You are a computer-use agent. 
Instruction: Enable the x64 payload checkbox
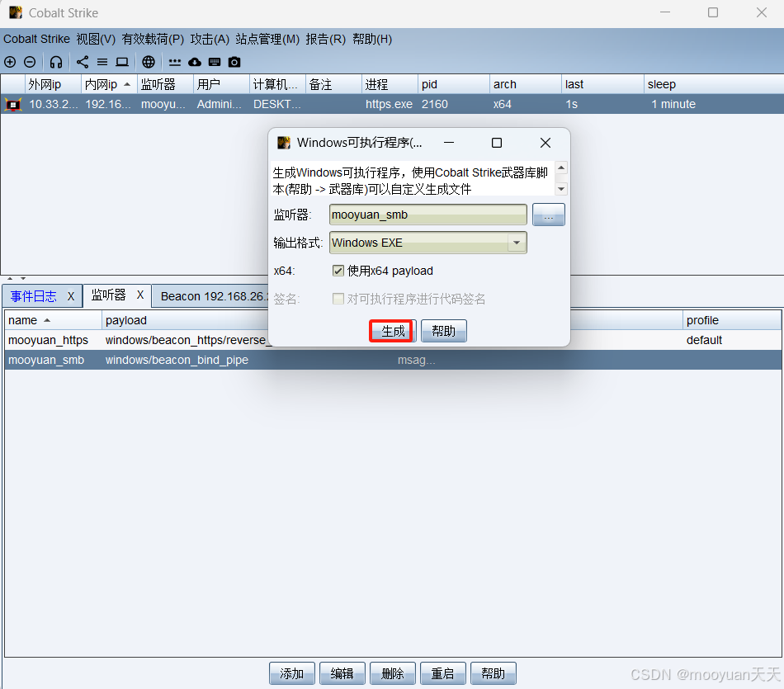coord(338,271)
